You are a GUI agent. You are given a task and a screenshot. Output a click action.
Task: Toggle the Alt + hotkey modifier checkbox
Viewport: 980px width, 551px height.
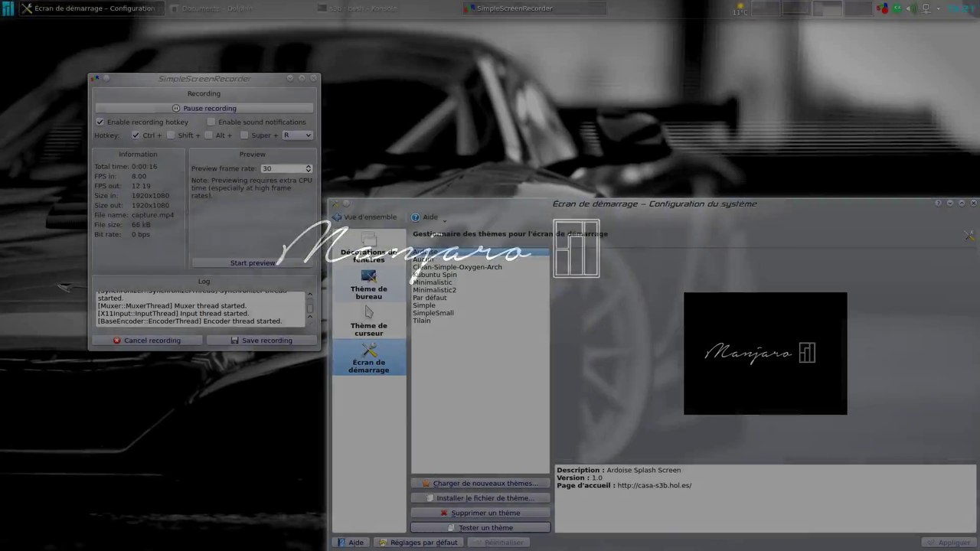(x=208, y=135)
